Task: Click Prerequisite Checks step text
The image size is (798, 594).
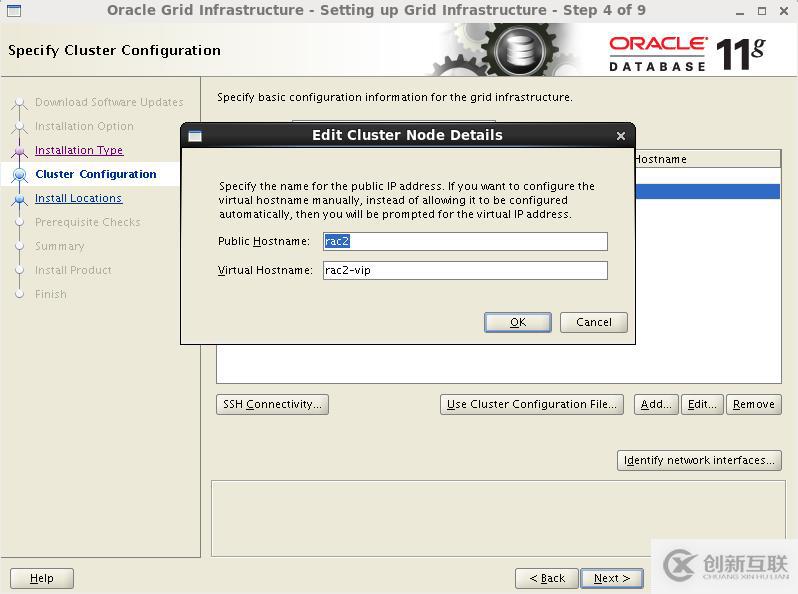Action: (x=88, y=222)
